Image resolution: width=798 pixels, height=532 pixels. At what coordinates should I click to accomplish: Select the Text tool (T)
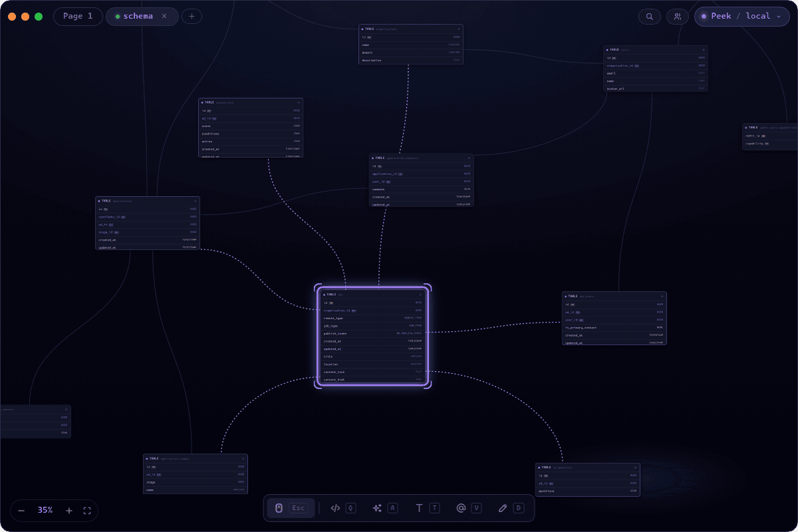tap(428, 508)
